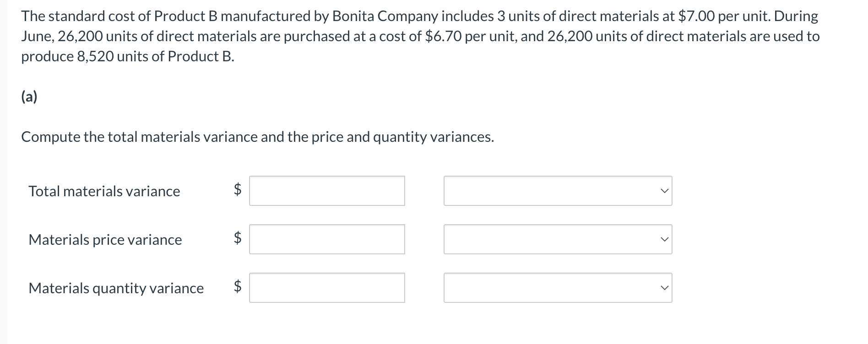Click the dollar sign beside Materials quantity variance
Image resolution: width=868 pixels, height=344 pixels.
[x=236, y=288]
